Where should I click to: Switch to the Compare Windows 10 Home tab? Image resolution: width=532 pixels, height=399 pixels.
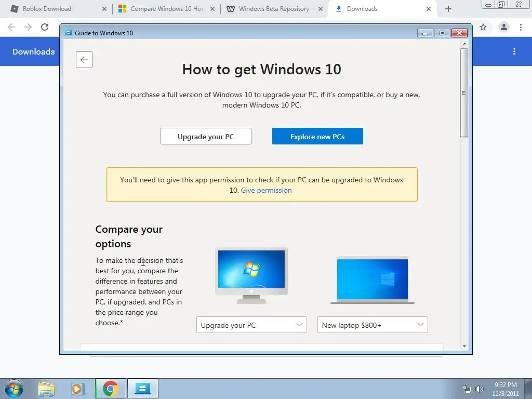(x=167, y=9)
